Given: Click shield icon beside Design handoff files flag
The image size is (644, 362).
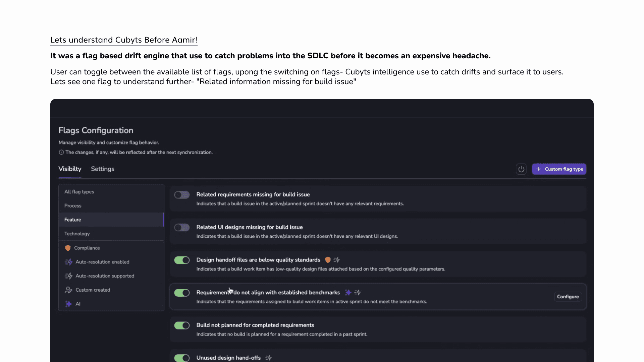Looking at the screenshot, I should pyautogui.click(x=328, y=260).
